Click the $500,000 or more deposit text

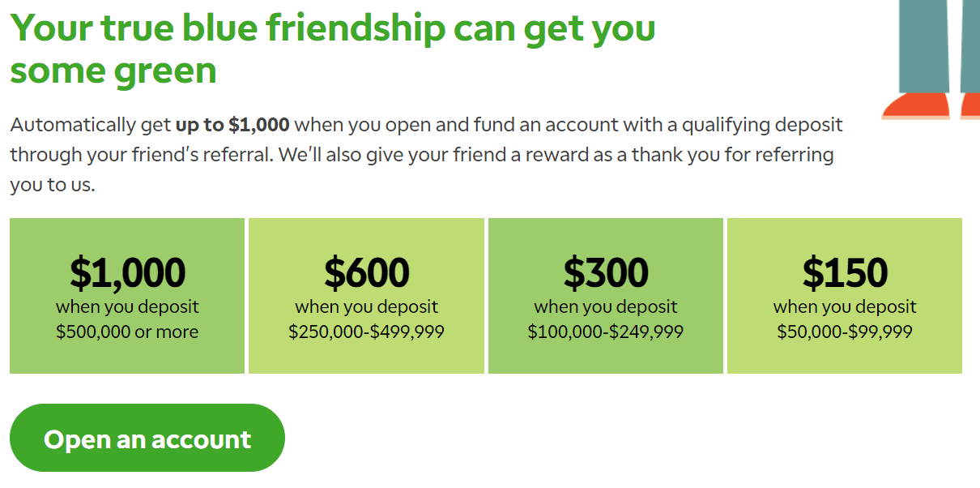point(127,332)
